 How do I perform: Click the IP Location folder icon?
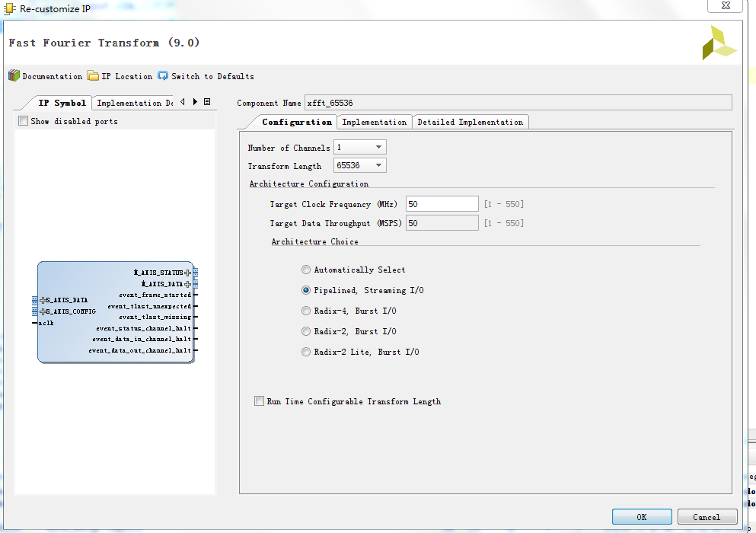93,76
